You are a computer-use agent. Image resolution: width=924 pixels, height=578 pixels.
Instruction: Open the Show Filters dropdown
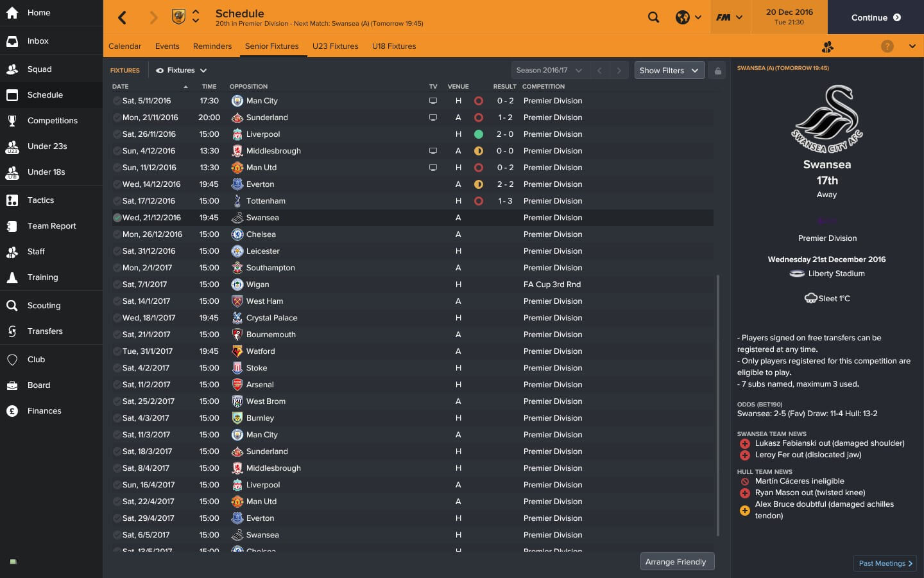tap(669, 71)
